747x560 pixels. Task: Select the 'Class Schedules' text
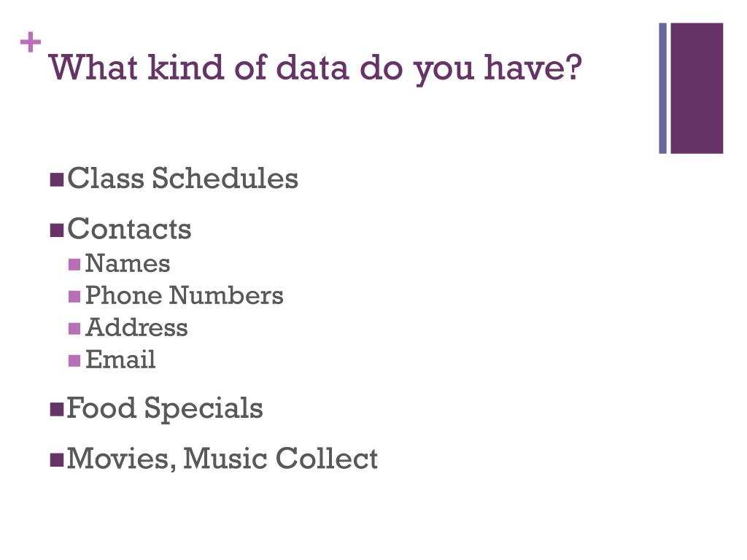click(x=183, y=178)
